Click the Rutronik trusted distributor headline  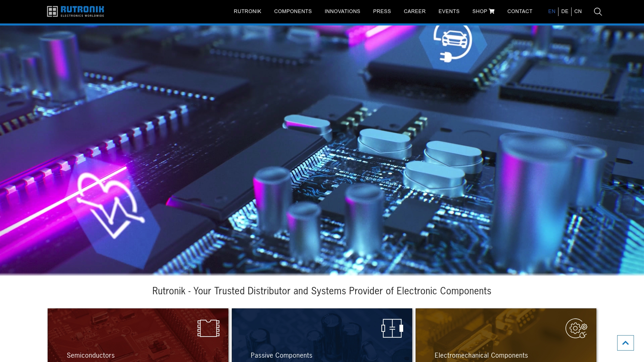322,291
